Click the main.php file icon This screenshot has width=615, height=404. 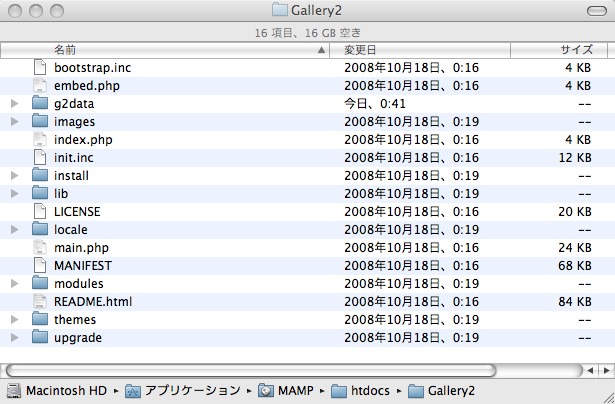(x=40, y=247)
